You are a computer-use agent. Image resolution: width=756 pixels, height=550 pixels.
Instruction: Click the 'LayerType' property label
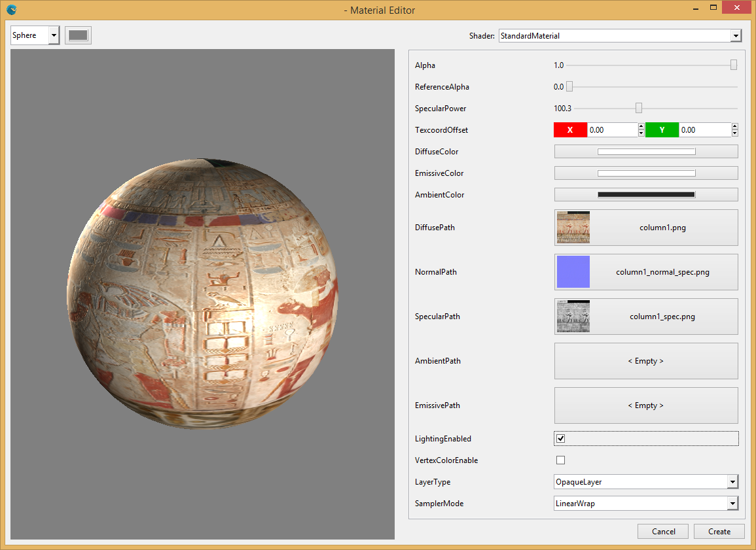433,481
